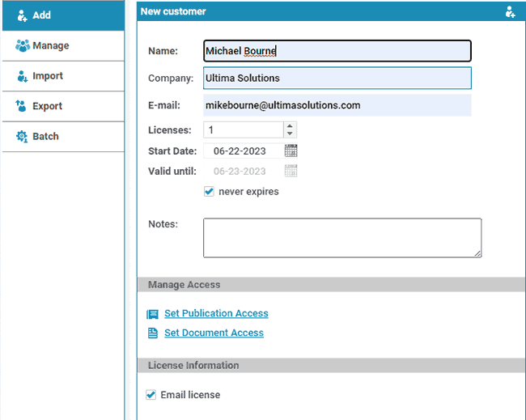Click the Start Date field 06-22-2023
The height and width of the screenshot is (420, 526).
click(244, 151)
